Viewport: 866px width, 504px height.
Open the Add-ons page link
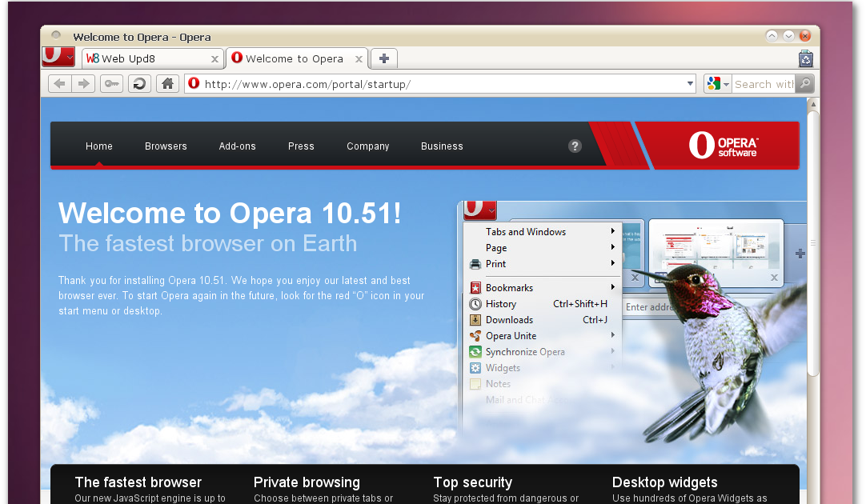tap(237, 146)
